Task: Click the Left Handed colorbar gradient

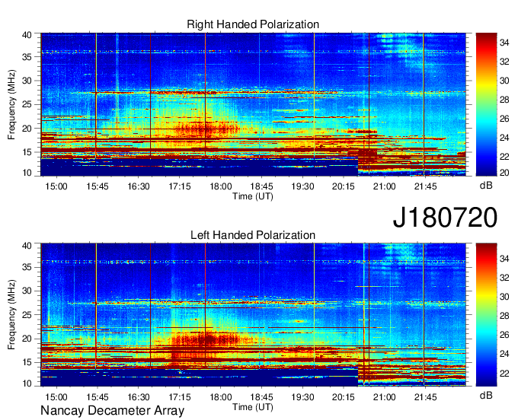Action: click(x=486, y=315)
